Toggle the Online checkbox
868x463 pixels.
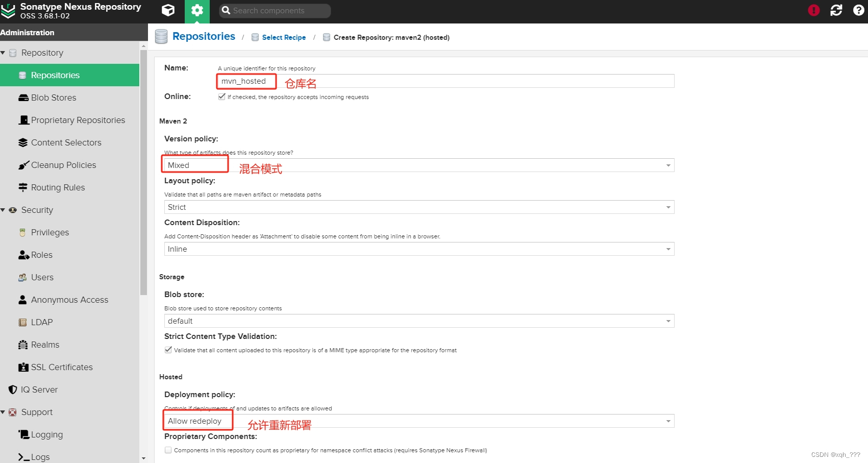tap(221, 96)
